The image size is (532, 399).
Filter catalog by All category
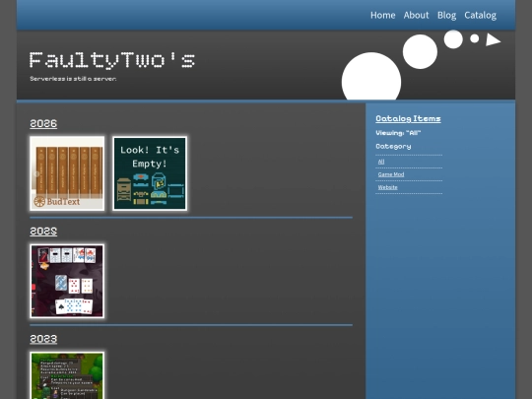click(x=381, y=162)
